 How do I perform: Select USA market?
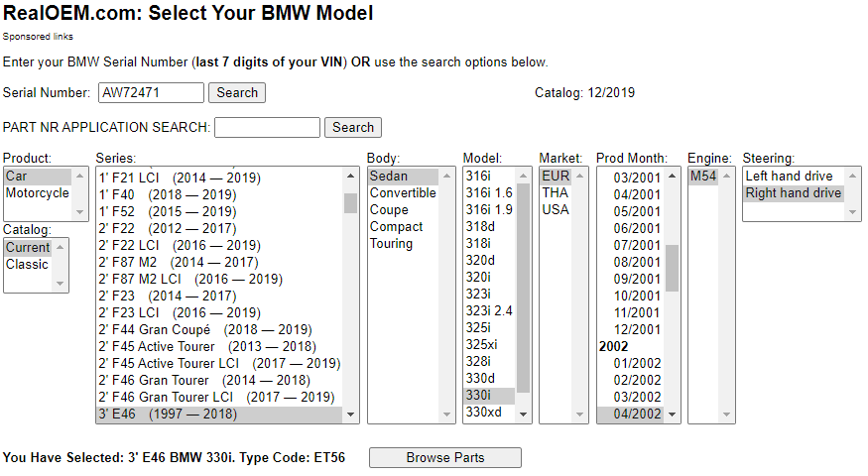556,210
